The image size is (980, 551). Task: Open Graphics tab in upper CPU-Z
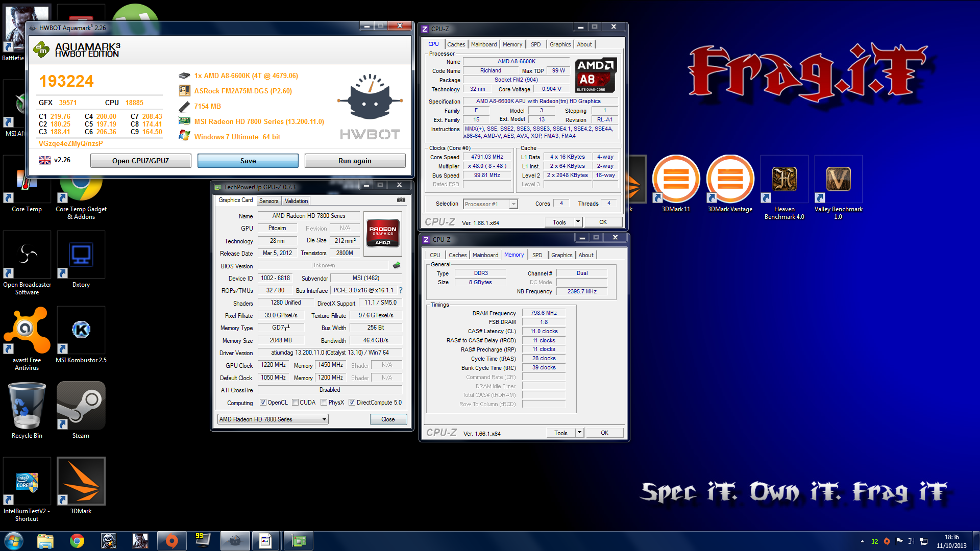point(560,44)
